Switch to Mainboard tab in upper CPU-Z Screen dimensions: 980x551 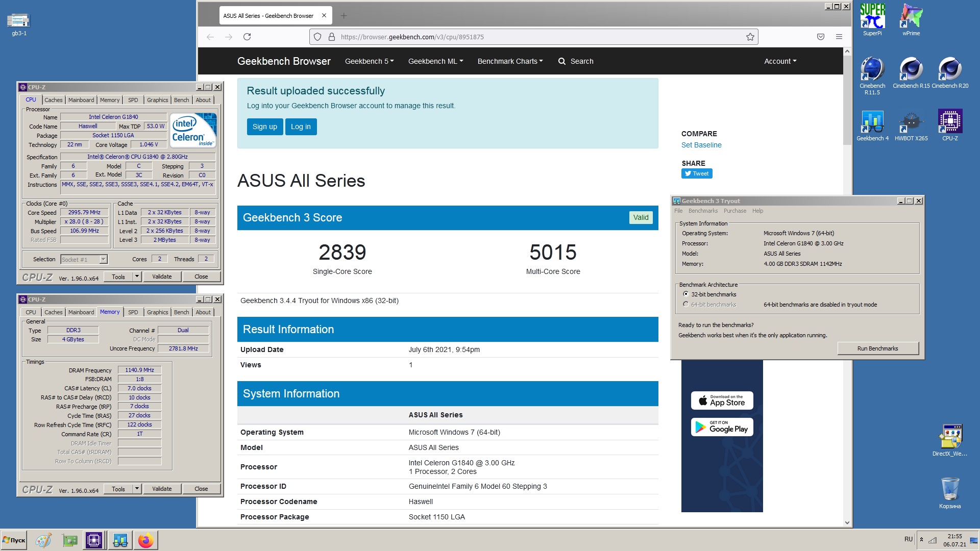click(x=81, y=100)
